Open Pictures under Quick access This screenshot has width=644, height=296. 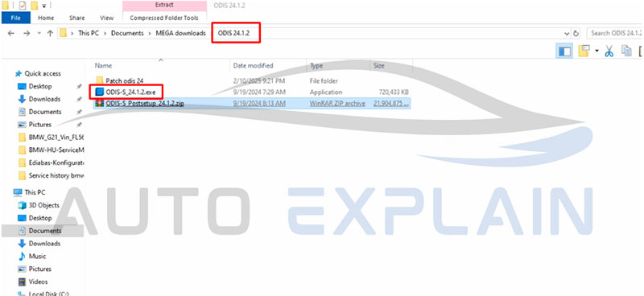click(39, 125)
